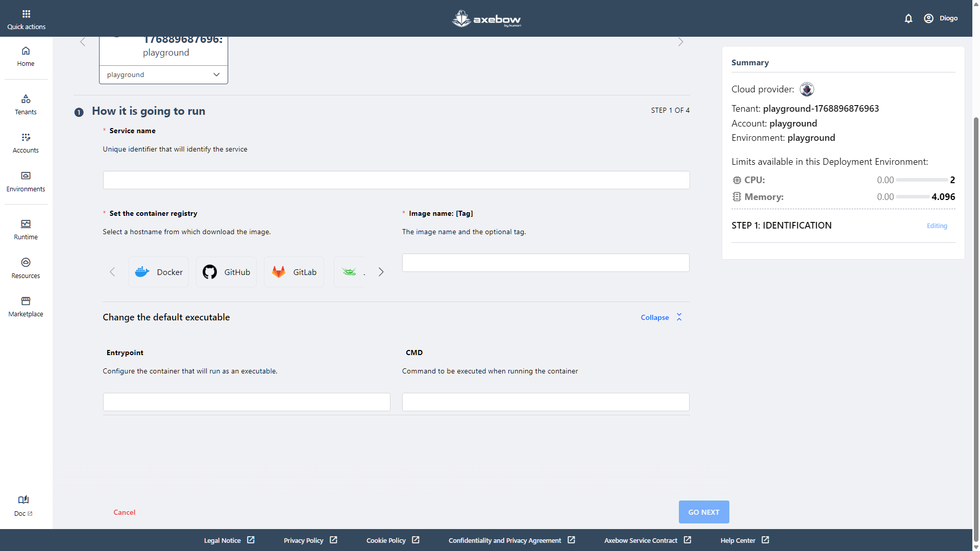Click the Cancel link

tap(124, 512)
